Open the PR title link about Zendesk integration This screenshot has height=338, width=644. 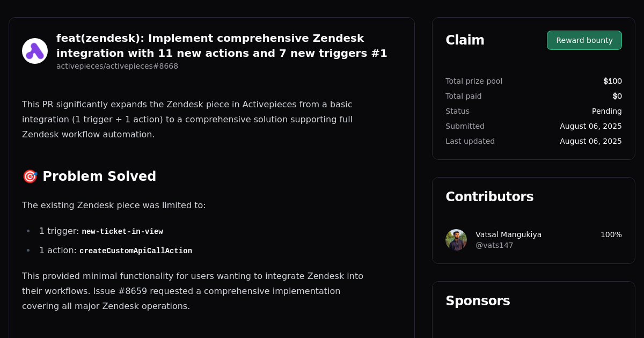(222, 46)
